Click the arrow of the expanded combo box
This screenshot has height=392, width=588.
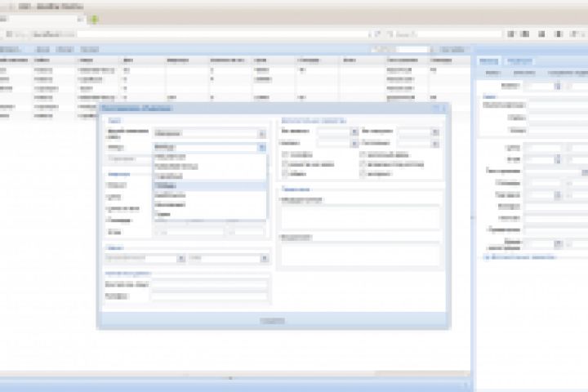coord(262,148)
